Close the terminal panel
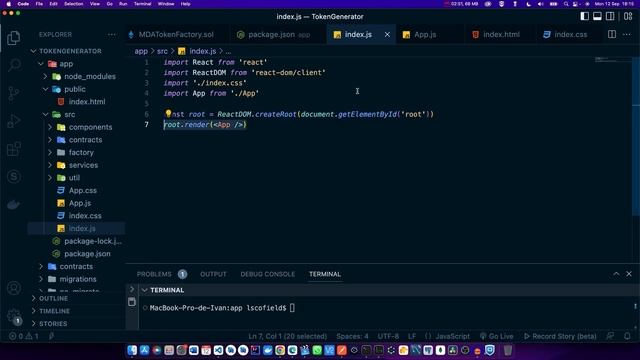This screenshot has width=640, height=360. [629, 274]
